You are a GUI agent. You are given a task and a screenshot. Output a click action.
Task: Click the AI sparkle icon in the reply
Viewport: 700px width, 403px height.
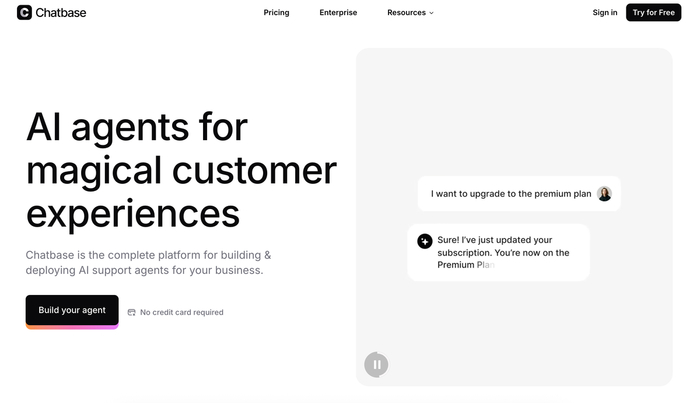424,241
